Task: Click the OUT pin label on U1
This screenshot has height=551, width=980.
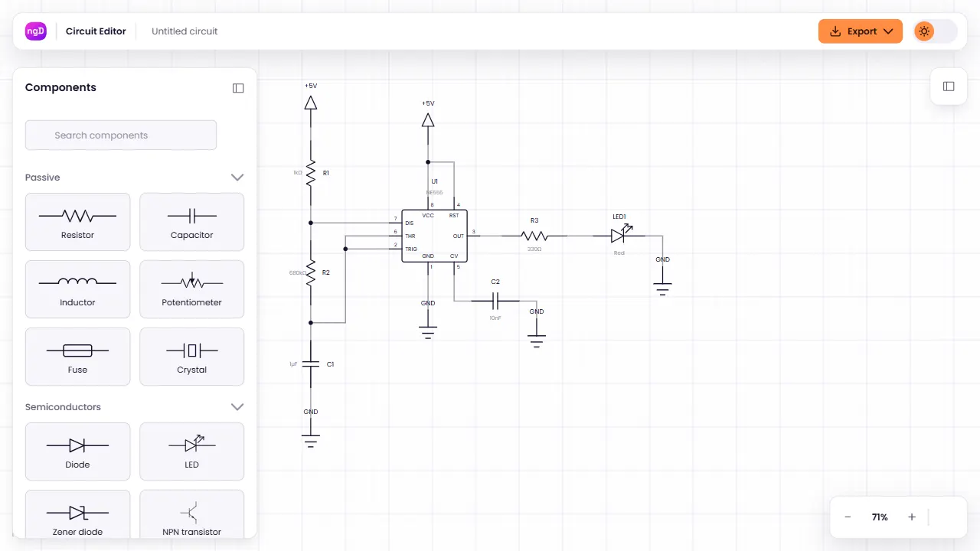Action: point(458,236)
